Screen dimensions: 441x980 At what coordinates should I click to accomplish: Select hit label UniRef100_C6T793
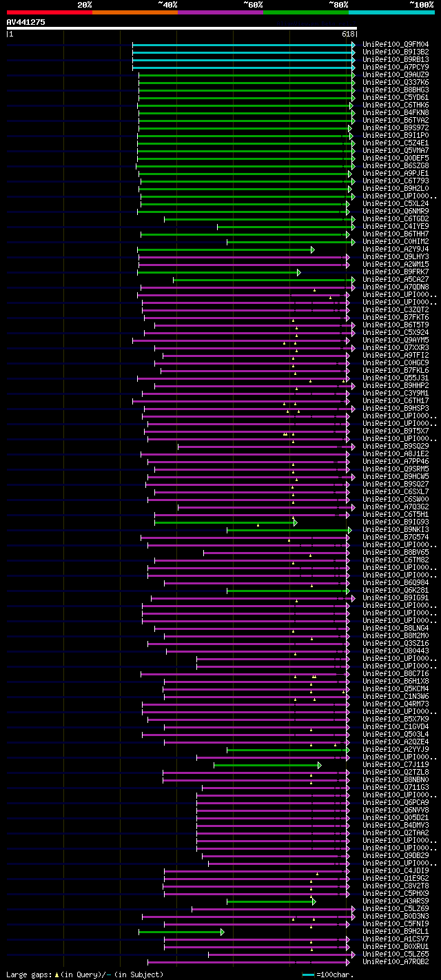pos(396,181)
